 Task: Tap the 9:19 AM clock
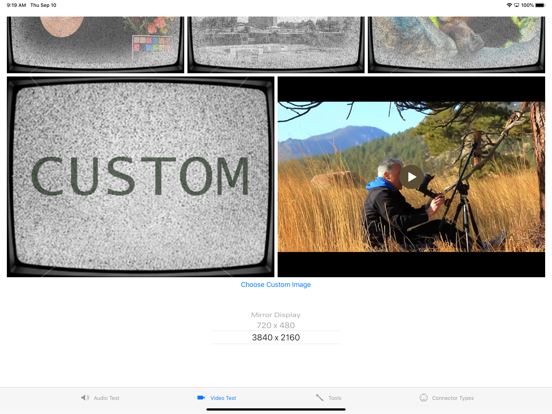(x=16, y=5)
